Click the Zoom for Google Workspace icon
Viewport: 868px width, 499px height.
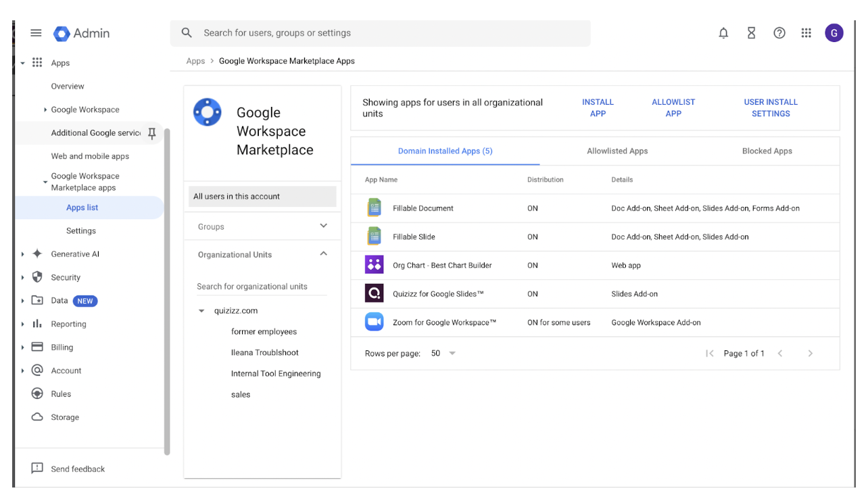[375, 322]
